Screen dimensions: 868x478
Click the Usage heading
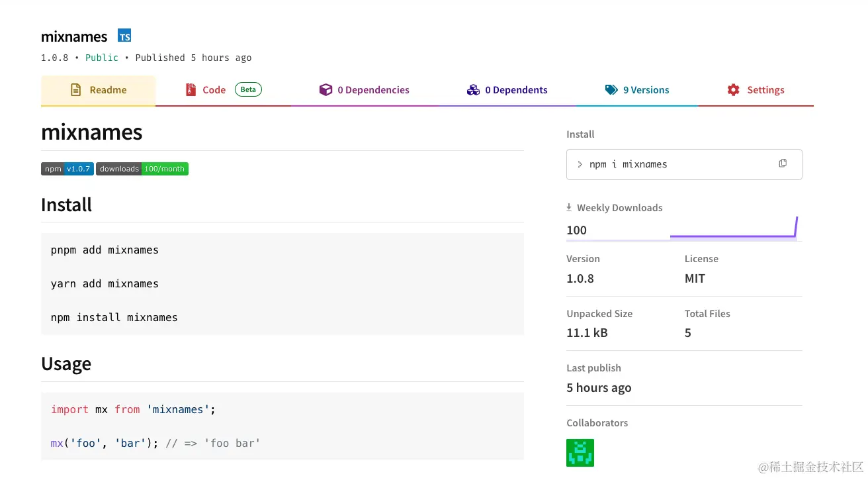tap(66, 363)
